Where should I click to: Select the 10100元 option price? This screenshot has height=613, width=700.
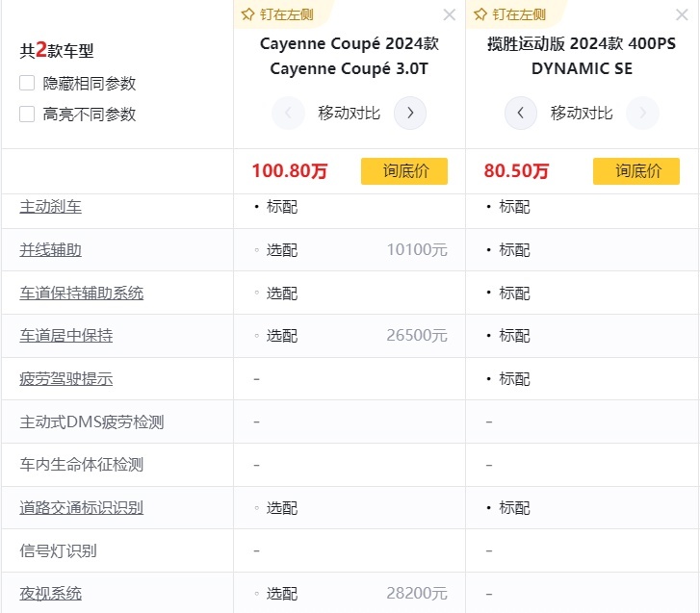417,250
